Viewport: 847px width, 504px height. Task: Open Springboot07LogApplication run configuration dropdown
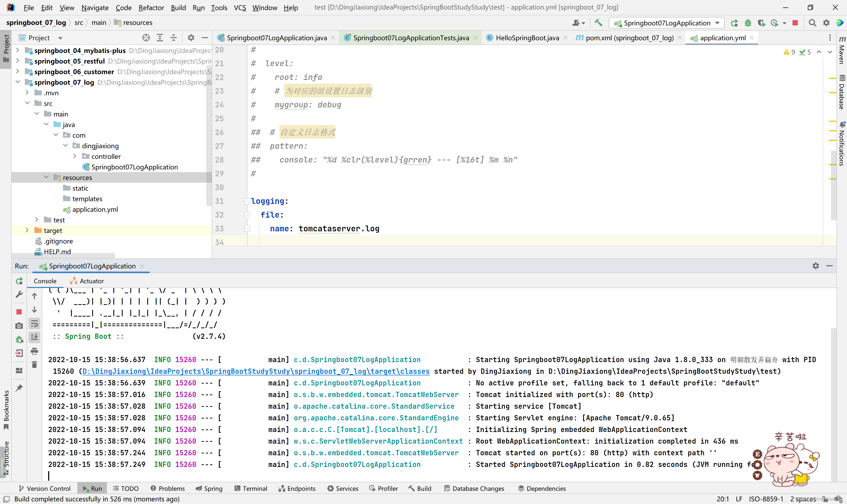(x=667, y=23)
